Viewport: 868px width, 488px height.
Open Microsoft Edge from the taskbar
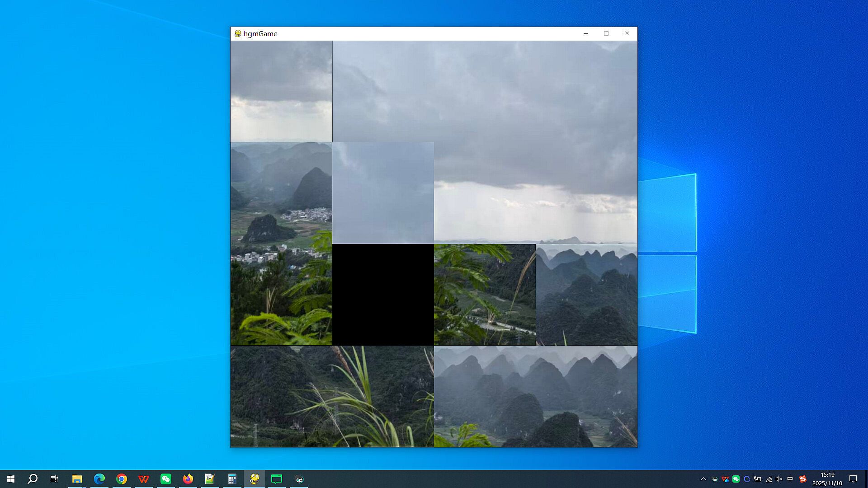click(99, 479)
